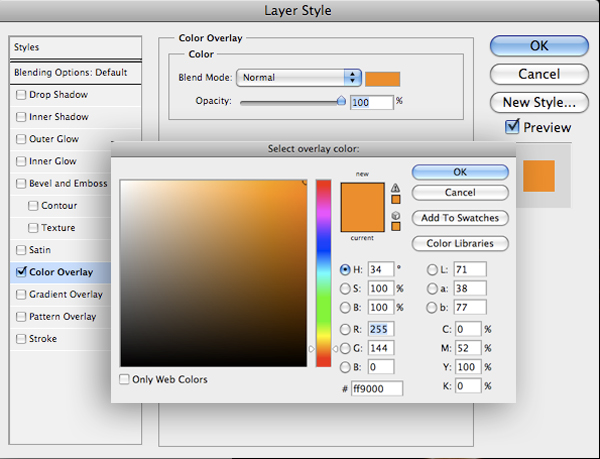The width and height of the screenshot is (600, 459).
Task: Select the blue B radio button
Action: (345, 367)
